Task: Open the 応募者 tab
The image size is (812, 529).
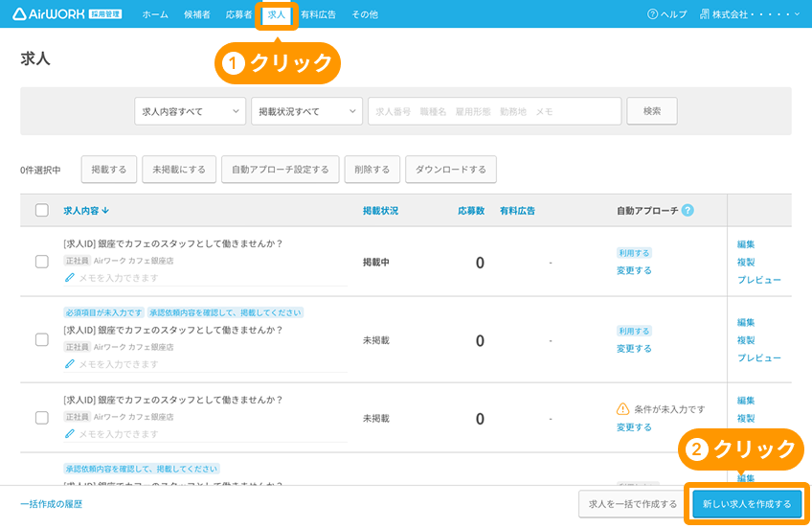Action: click(x=238, y=14)
